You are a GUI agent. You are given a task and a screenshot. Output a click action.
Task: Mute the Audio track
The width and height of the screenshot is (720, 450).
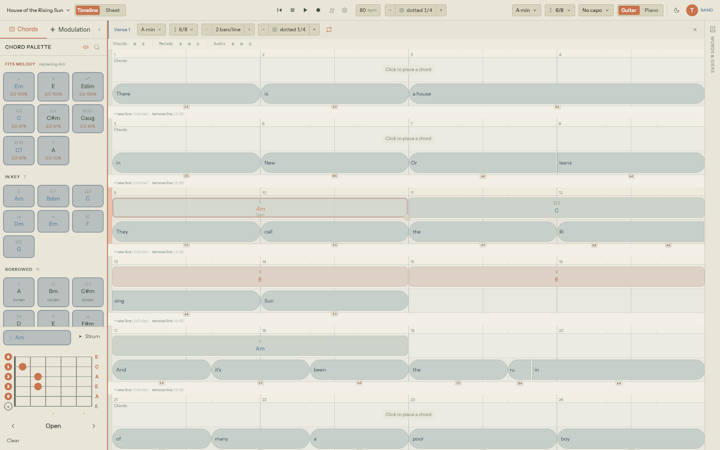click(x=242, y=44)
